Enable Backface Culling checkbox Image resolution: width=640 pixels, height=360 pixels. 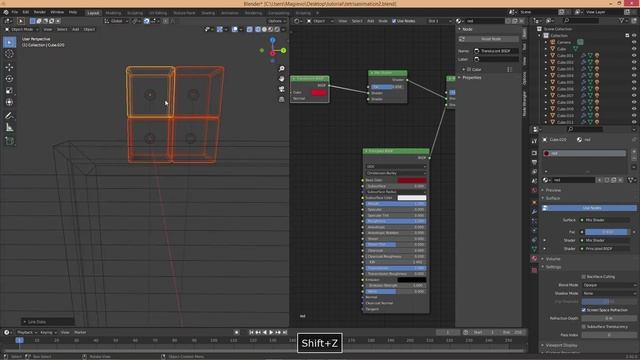tap(584, 277)
